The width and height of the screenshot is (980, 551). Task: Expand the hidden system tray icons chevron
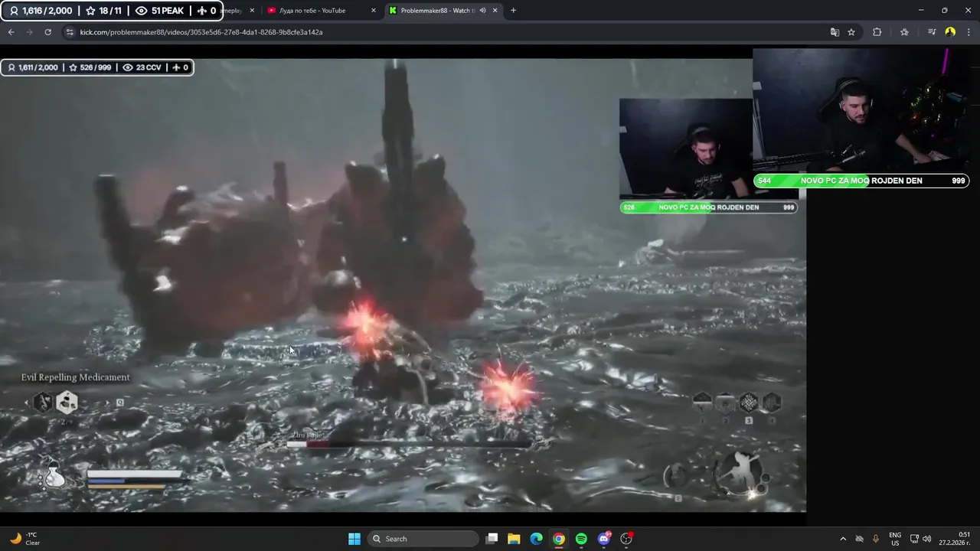843,539
